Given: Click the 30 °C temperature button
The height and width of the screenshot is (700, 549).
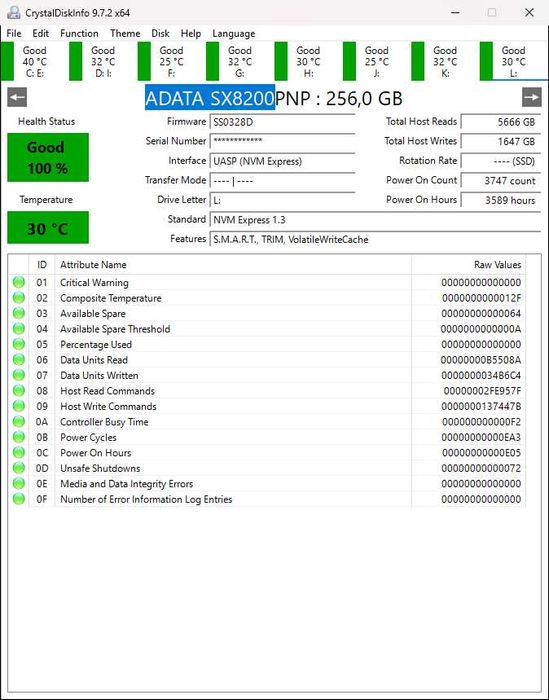Looking at the screenshot, I should 48,228.
